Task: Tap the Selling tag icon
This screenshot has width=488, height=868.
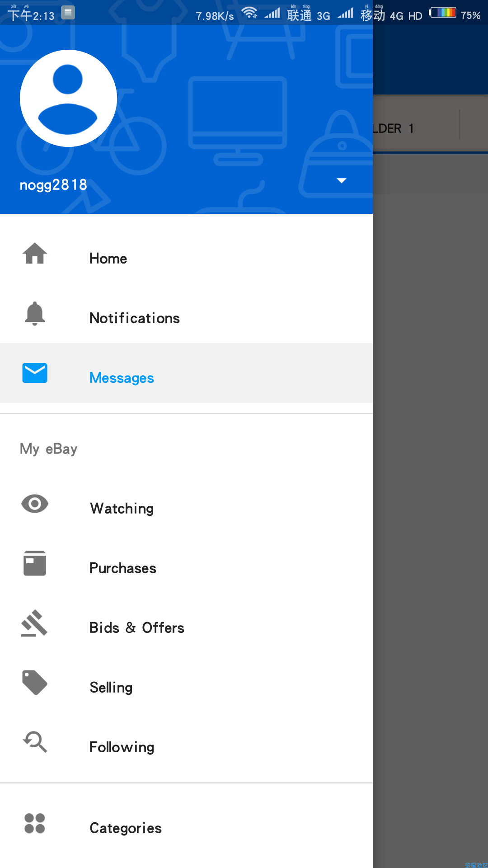Action: coord(35,683)
